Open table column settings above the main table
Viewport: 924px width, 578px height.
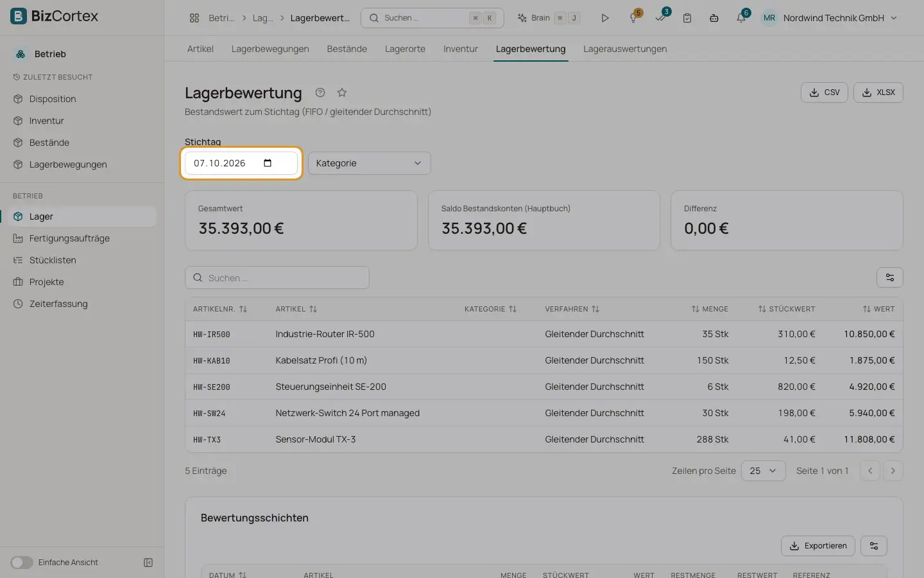(890, 277)
